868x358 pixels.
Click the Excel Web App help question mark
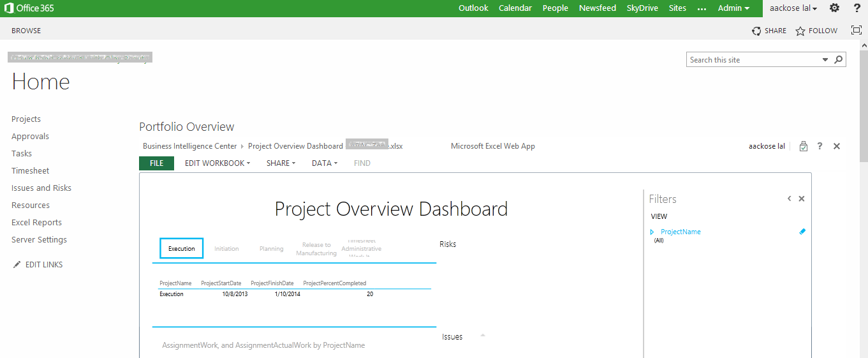coord(820,146)
